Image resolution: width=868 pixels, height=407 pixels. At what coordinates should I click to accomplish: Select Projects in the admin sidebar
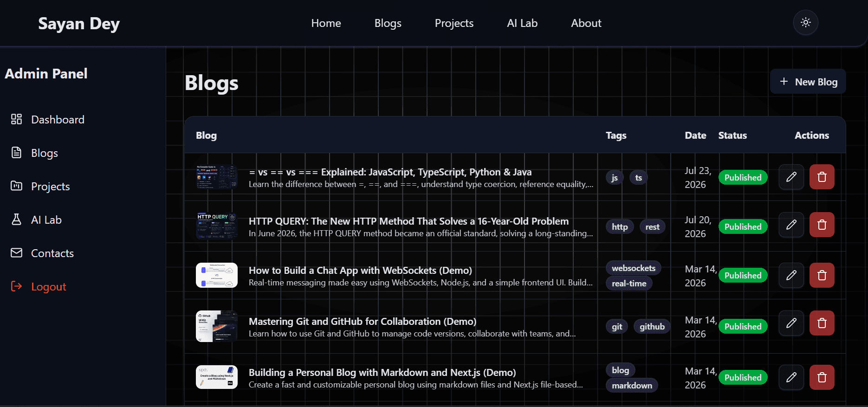[40, 187]
